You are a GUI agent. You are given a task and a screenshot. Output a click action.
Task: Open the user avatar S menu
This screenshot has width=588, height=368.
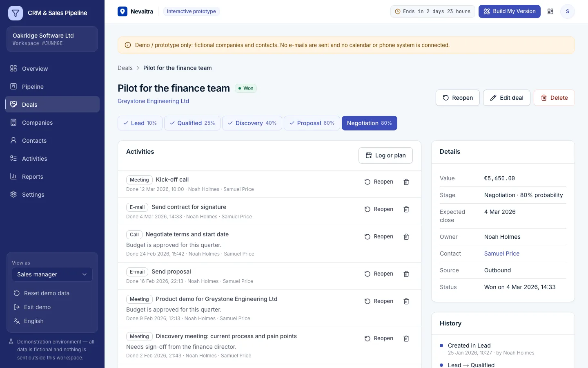coord(568,11)
